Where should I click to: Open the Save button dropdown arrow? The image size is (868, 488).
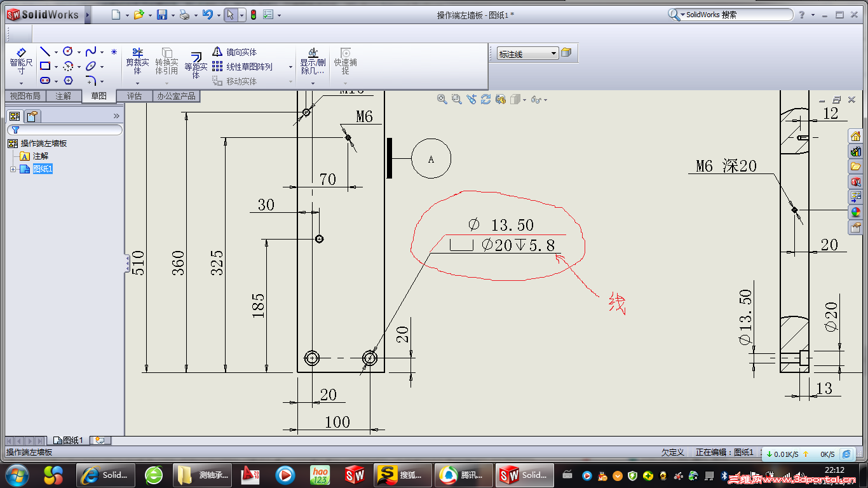click(x=172, y=15)
